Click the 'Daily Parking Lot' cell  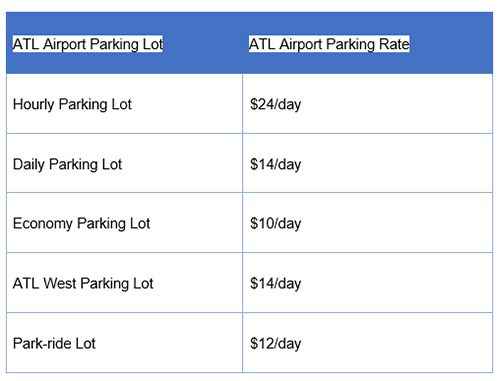[x=124, y=163]
